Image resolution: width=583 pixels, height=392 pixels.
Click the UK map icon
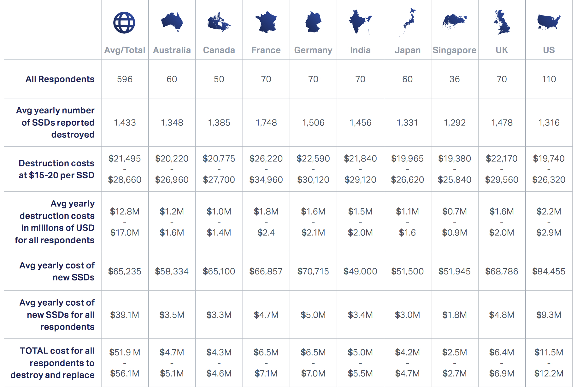tap(502, 22)
